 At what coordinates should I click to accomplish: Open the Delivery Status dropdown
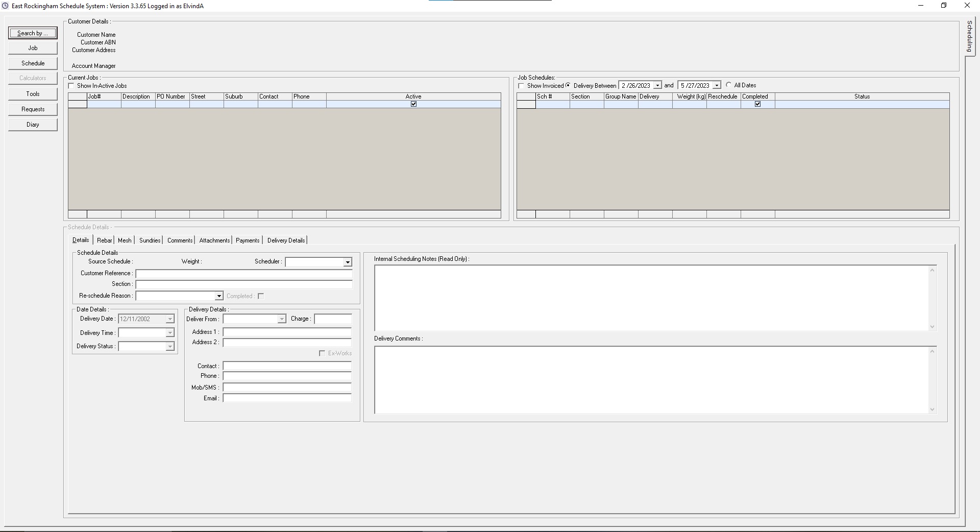(x=169, y=346)
